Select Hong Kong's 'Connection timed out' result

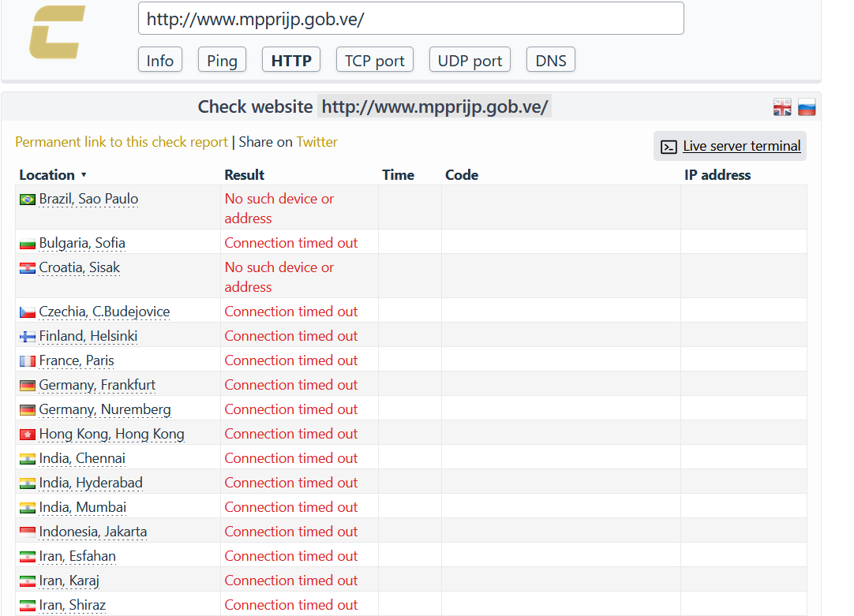[x=291, y=434]
